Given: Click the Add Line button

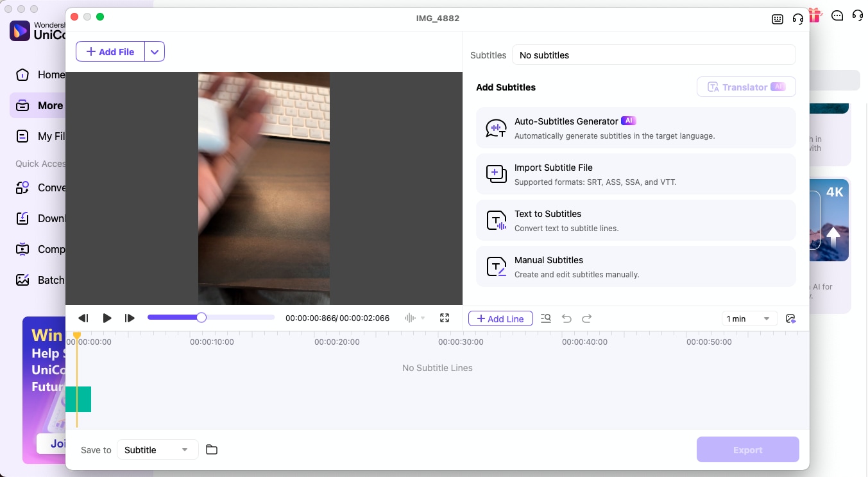Looking at the screenshot, I should [500, 318].
